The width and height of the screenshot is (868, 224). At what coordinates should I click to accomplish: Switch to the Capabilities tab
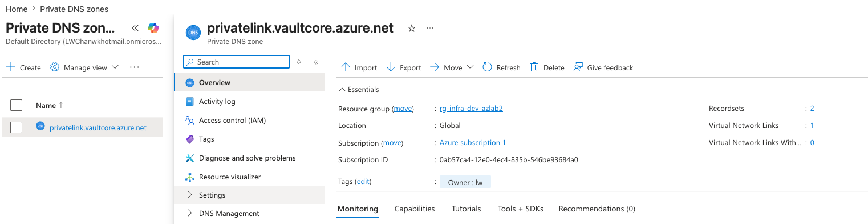coord(415,209)
